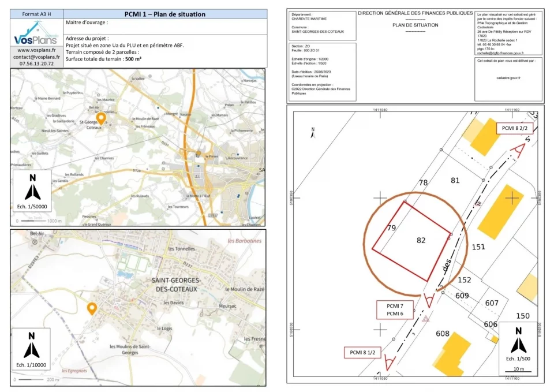Click the cadastre 'PLAN DE SITUATION' heading
554x392 pixels.
pyautogui.click(x=415, y=25)
